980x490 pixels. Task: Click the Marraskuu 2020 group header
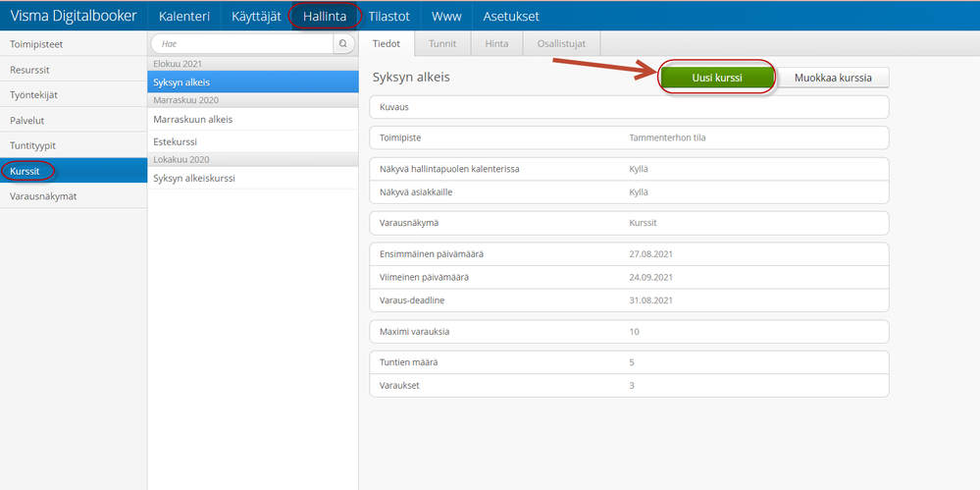pyautogui.click(x=253, y=100)
